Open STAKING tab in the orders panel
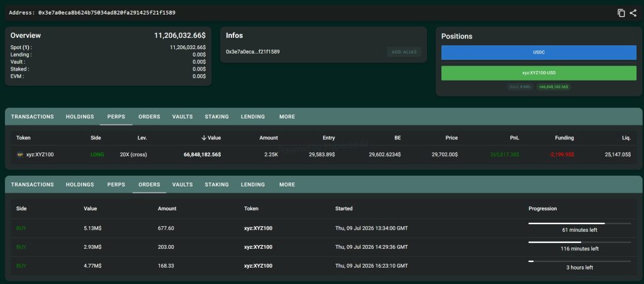This screenshot has width=644, height=284. click(217, 185)
